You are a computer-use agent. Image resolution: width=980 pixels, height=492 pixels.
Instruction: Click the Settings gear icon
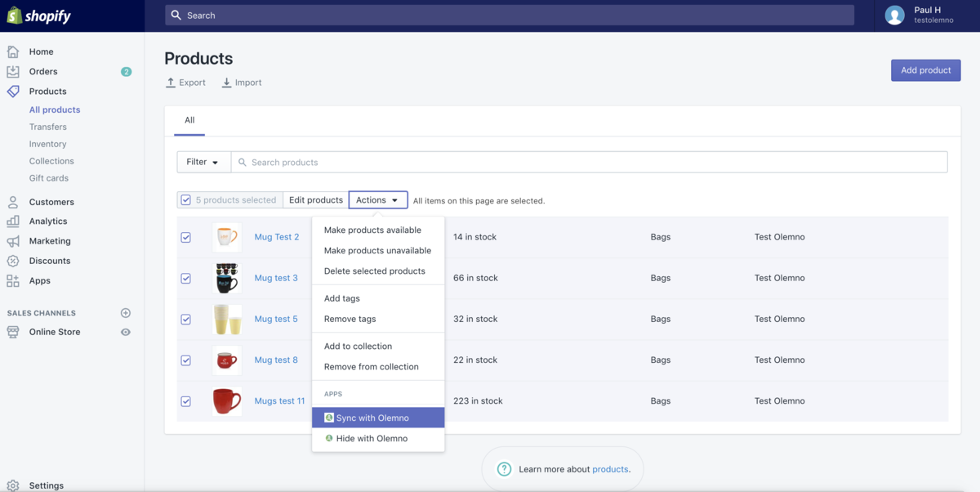(x=13, y=485)
